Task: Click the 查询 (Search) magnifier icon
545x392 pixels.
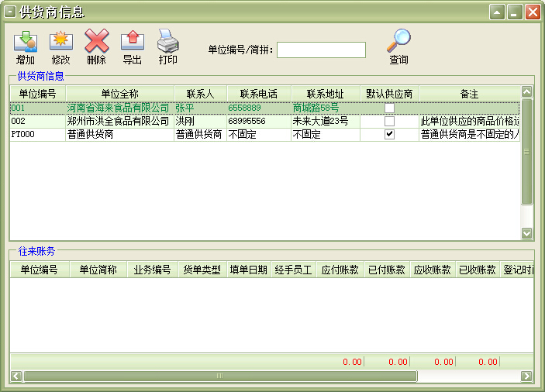Action: tap(398, 41)
